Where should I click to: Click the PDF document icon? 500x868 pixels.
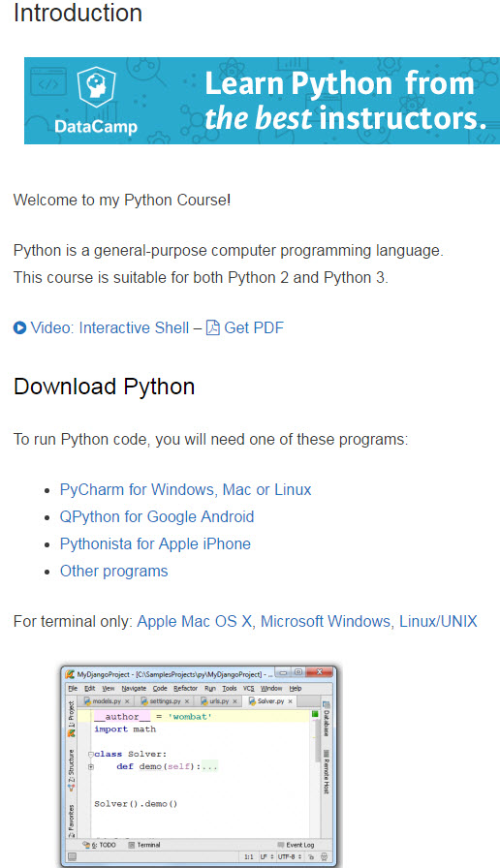click(212, 327)
